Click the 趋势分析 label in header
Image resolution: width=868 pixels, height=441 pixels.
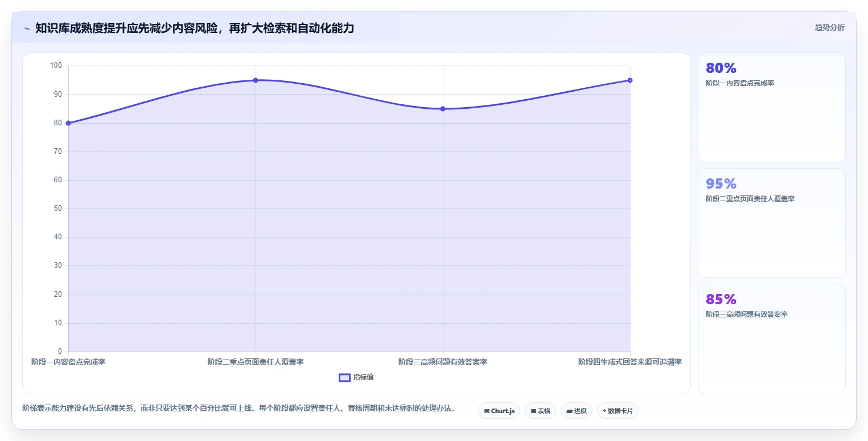point(829,27)
